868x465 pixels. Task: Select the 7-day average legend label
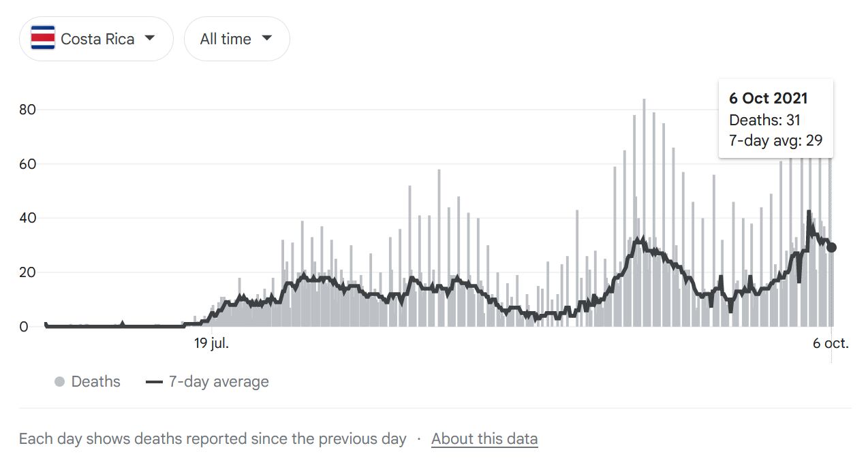click(x=219, y=382)
